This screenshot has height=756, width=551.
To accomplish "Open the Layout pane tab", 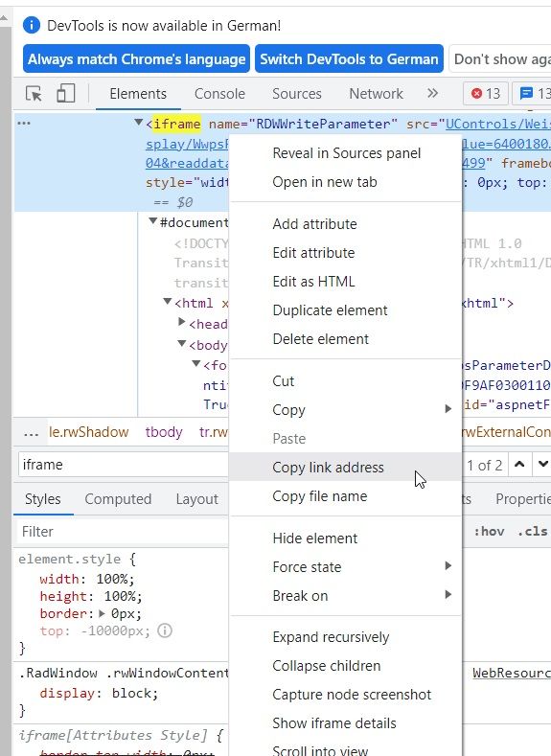I will [x=196, y=499].
